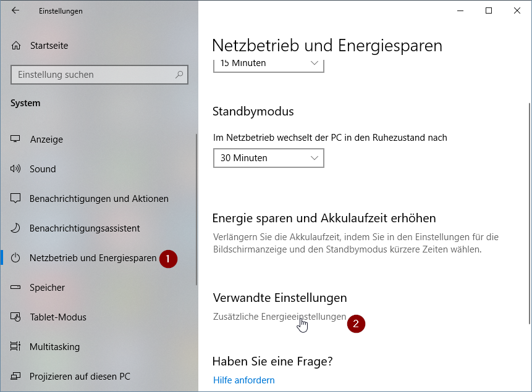This screenshot has height=392, width=532.
Task: Click the Projizieren auf diesen PC icon
Action: [15, 376]
